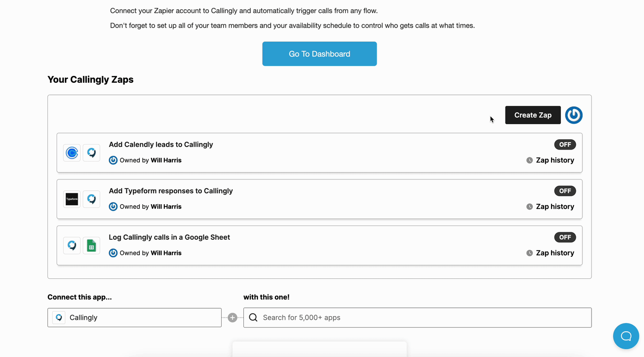Switch on the Log Callingly calls Zap
This screenshot has height=357, width=644.
(565, 237)
